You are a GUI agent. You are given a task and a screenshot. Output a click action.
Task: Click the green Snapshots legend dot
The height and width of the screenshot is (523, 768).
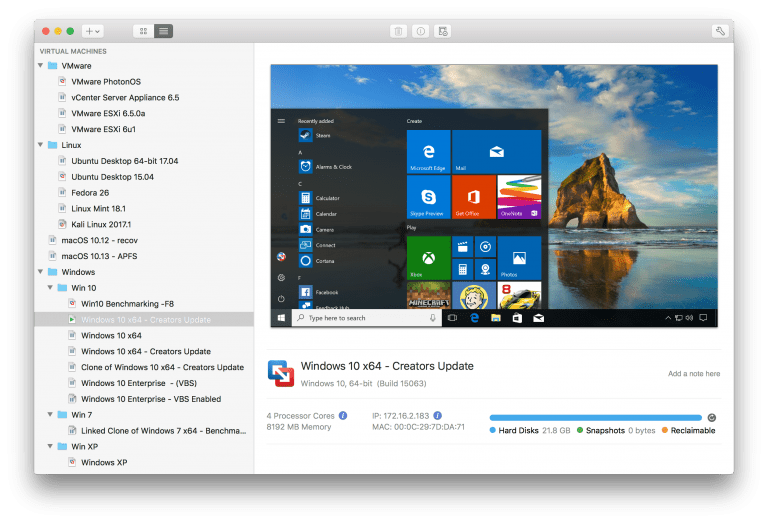[x=580, y=430]
